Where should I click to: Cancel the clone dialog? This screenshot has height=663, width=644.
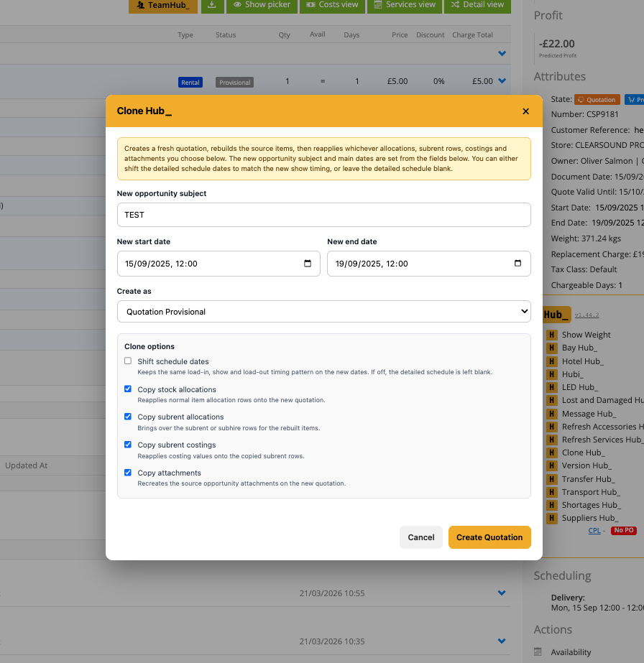pyautogui.click(x=421, y=537)
